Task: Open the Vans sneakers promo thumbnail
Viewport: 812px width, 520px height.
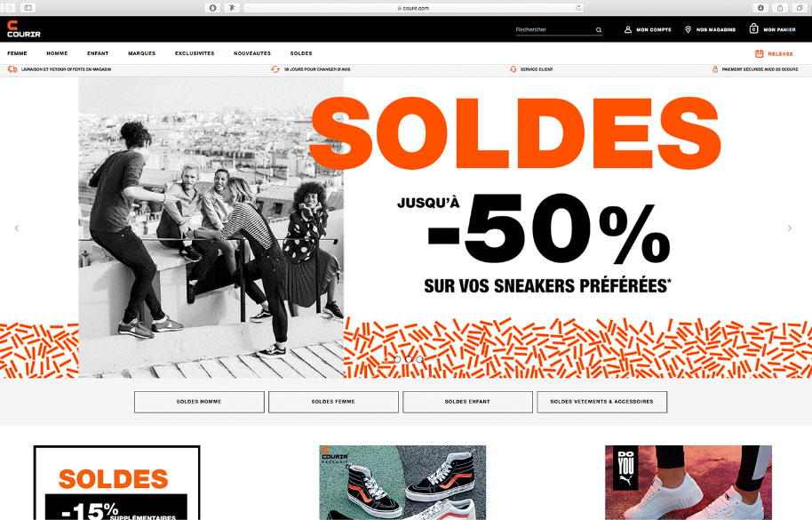Action: [402, 483]
